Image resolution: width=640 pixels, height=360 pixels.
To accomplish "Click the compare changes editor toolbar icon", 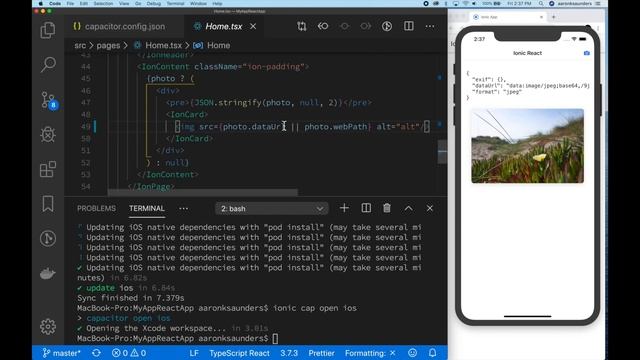I will point(302,27).
